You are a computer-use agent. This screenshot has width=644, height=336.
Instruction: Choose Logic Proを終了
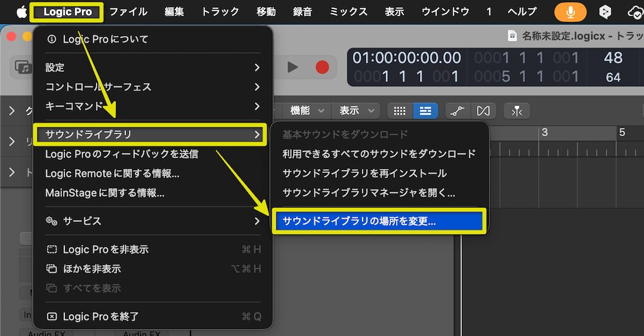[x=153, y=316]
